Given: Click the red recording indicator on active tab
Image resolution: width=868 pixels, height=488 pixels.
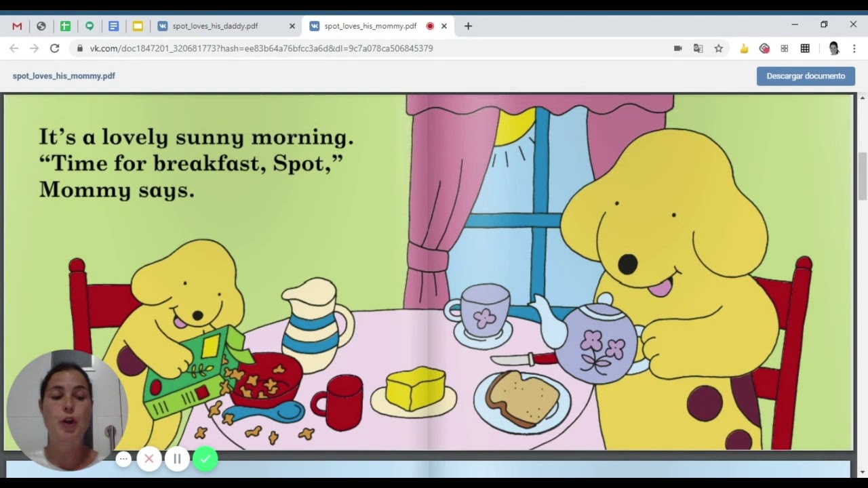Looking at the screenshot, I should point(430,26).
